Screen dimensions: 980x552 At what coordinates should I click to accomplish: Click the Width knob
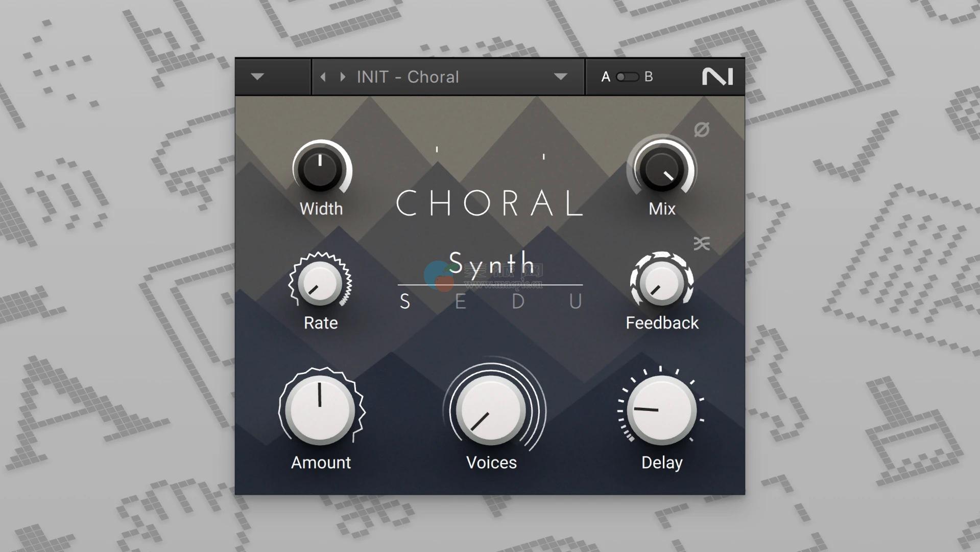[x=320, y=169]
